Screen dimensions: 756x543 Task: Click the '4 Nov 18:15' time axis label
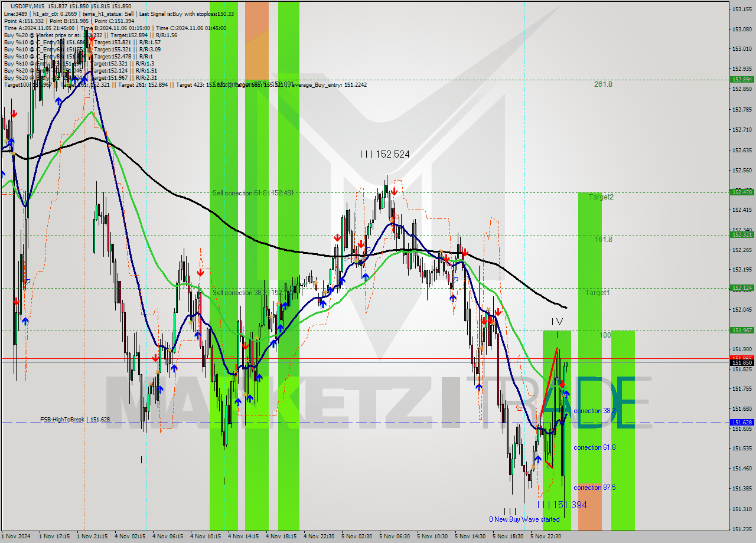[x=281, y=537]
